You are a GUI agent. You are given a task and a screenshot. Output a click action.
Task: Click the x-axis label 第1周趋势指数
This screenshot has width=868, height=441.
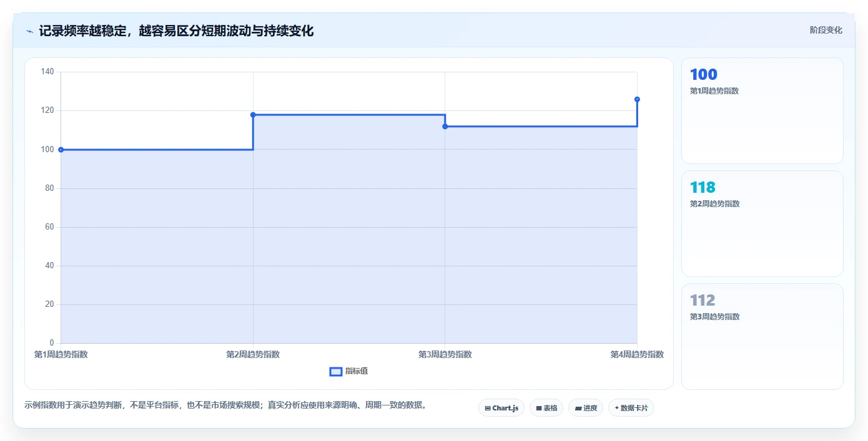(x=61, y=354)
